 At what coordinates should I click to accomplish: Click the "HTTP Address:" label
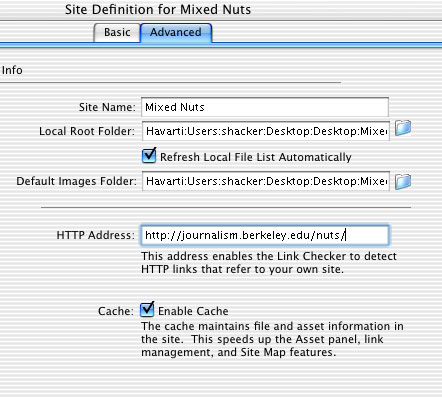[96, 235]
